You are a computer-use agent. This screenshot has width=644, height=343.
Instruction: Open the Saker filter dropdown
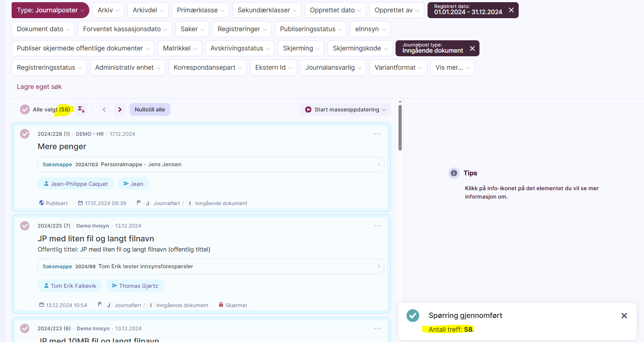[x=192, y=29]
